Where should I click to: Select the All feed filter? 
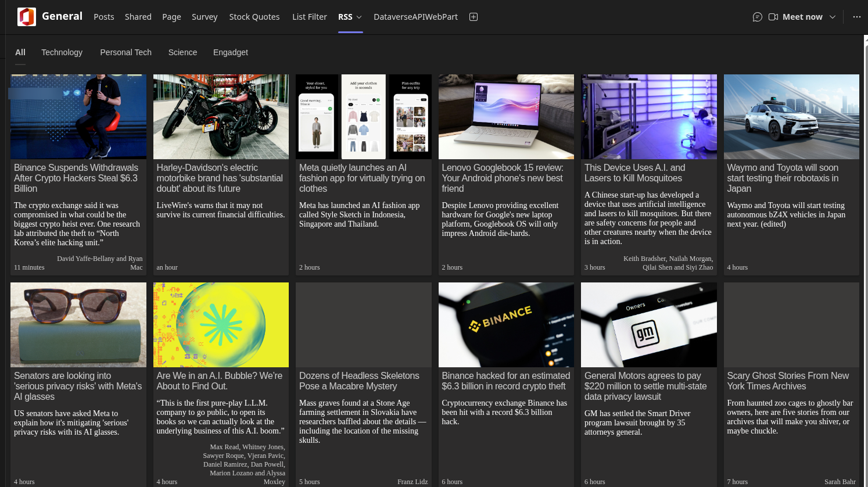pyautogui.click(x=20, y=52)
